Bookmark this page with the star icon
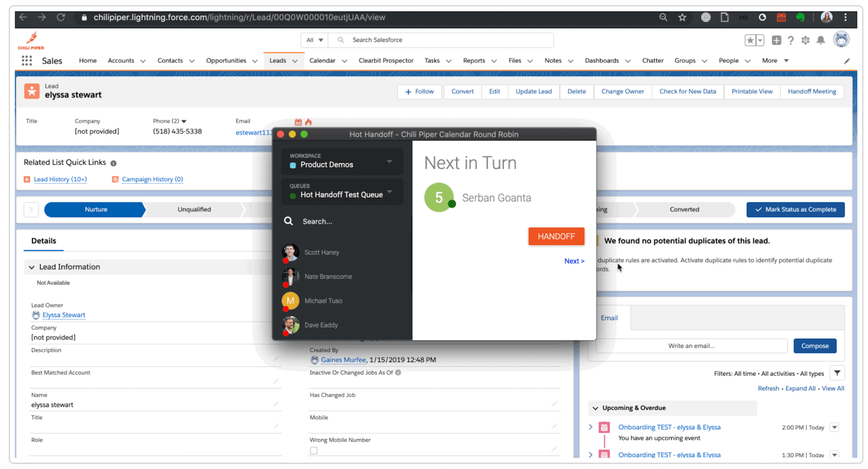The height and width of the screenshot is (469, 868). pos(682,17)
